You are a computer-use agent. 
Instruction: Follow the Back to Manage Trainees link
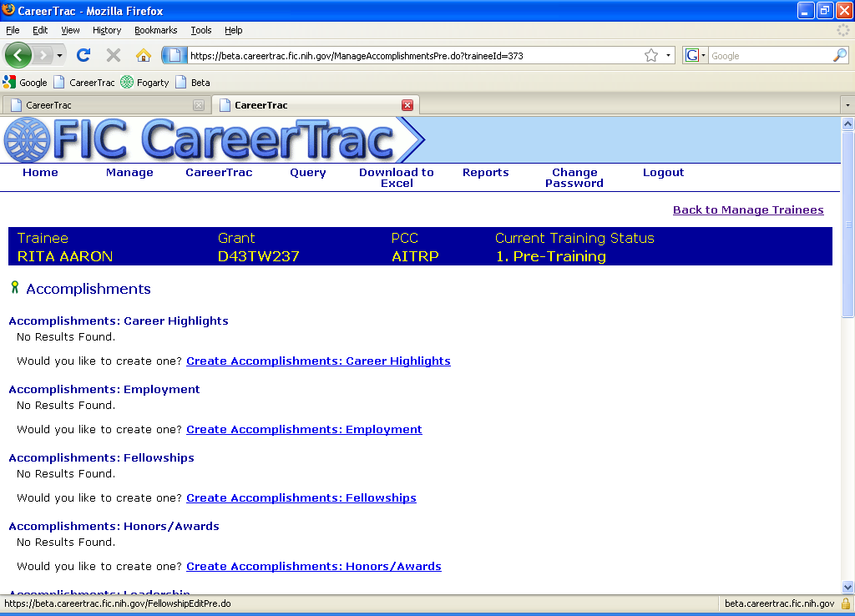tap(748, 210)
